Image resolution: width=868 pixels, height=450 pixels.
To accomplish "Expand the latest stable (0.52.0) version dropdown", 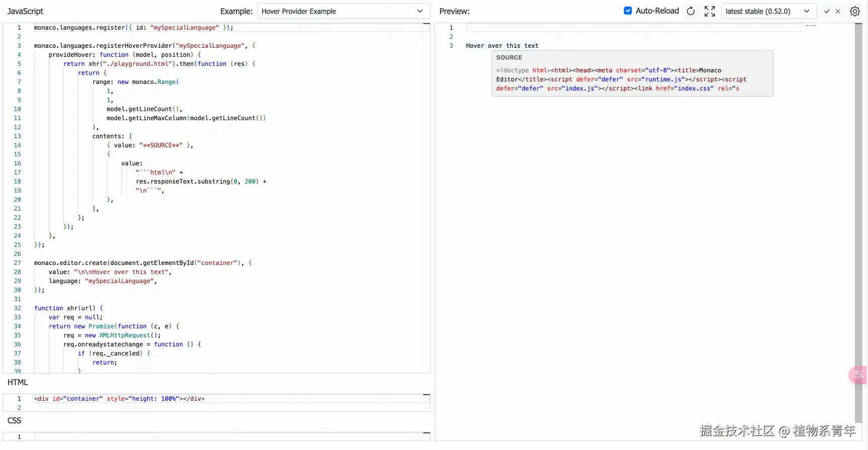I will [769, 11].
